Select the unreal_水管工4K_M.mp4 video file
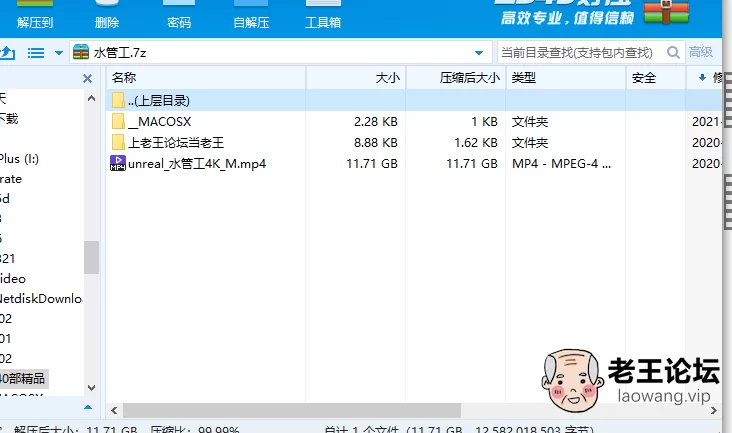The height and width of the screenshot is (433, 732). pyautogui.click(x=196, y=163)
